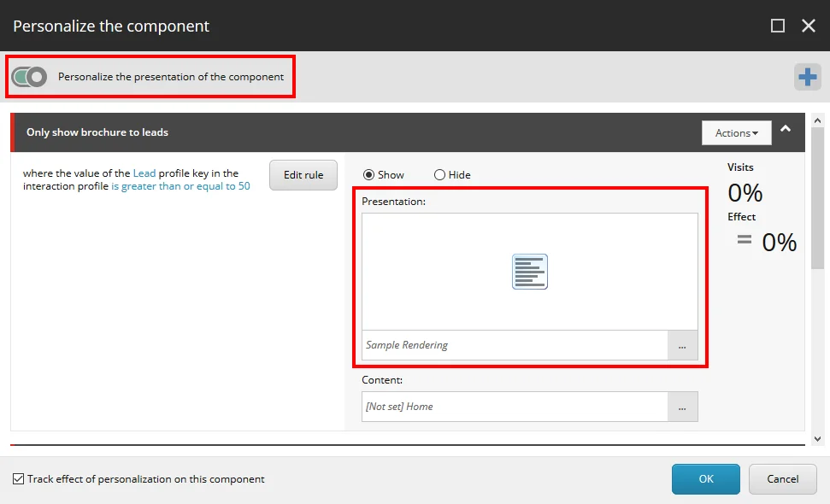Click the Content: label

(x=382, y=380)
